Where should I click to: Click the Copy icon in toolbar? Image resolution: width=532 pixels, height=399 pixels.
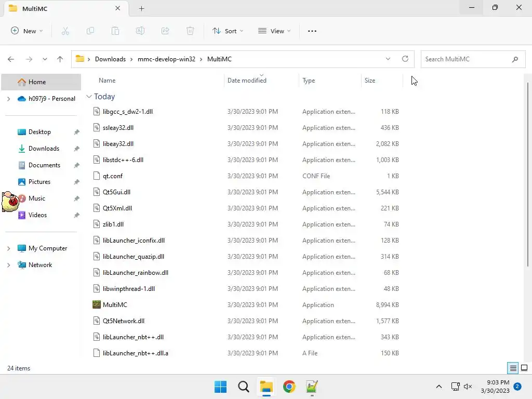click(90, 31)
